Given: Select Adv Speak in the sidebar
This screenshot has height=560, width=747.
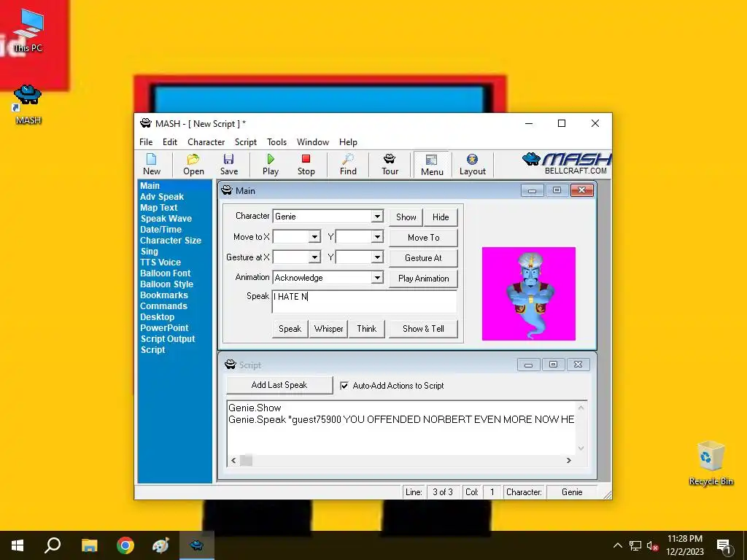Looking at the screenshot, I should [x=161, y=197].
